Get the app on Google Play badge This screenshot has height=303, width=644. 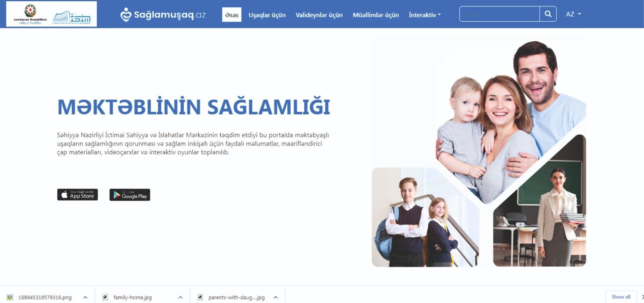130,195
